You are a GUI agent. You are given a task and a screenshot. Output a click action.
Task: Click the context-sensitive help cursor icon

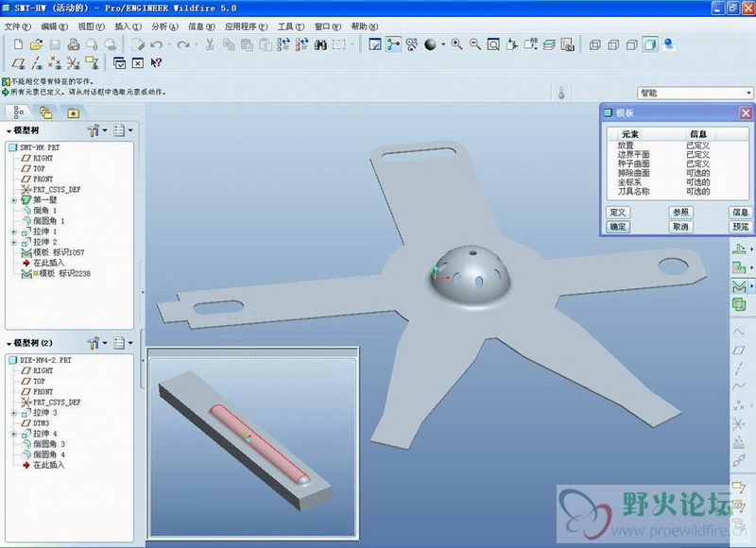click(156, 63)
